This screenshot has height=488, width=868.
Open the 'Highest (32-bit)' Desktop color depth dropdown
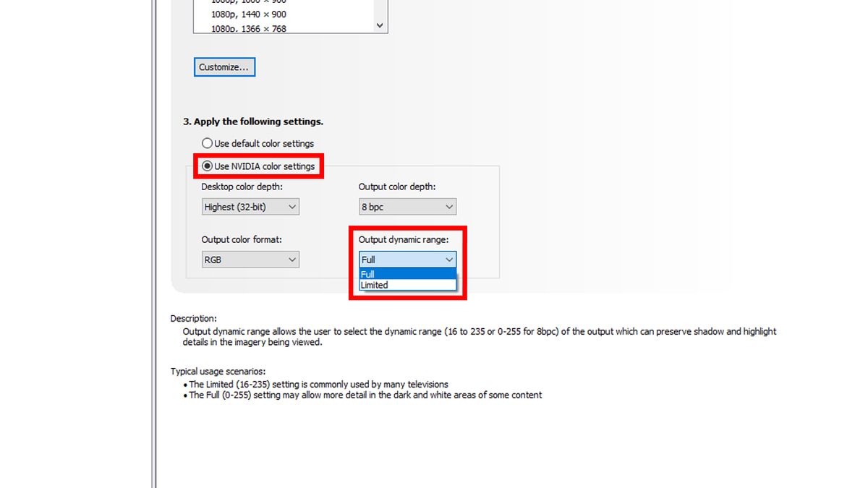coord(250,206)
